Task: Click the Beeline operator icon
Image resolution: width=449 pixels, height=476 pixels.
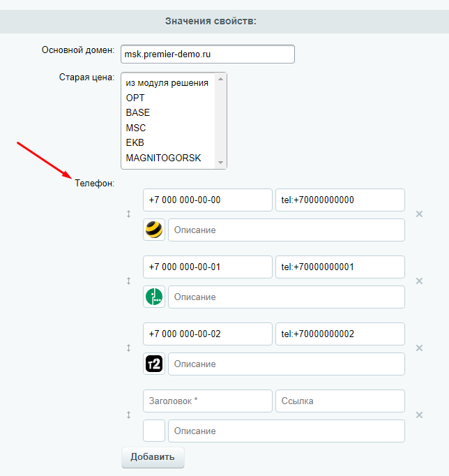Action: click(x=154, y=230)
